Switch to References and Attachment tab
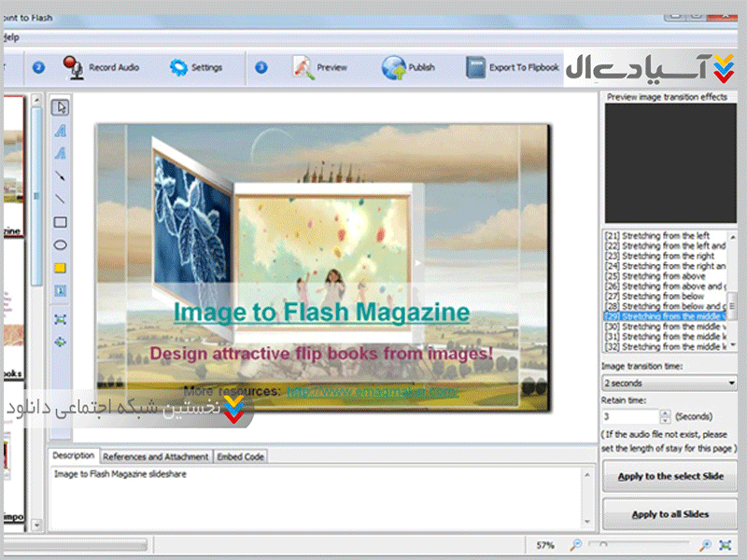The image size is (747, 560). point(155,456)
